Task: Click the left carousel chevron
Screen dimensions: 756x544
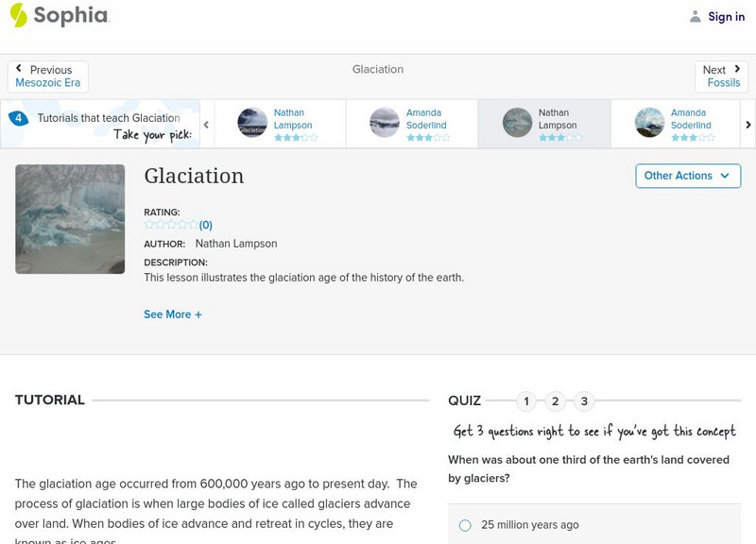Action: (x=206, y=124)
